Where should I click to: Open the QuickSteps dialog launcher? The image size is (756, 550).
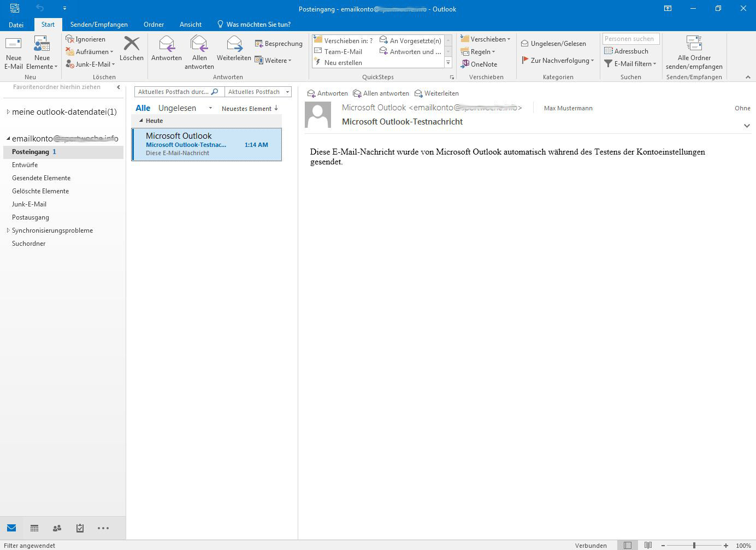452,78
